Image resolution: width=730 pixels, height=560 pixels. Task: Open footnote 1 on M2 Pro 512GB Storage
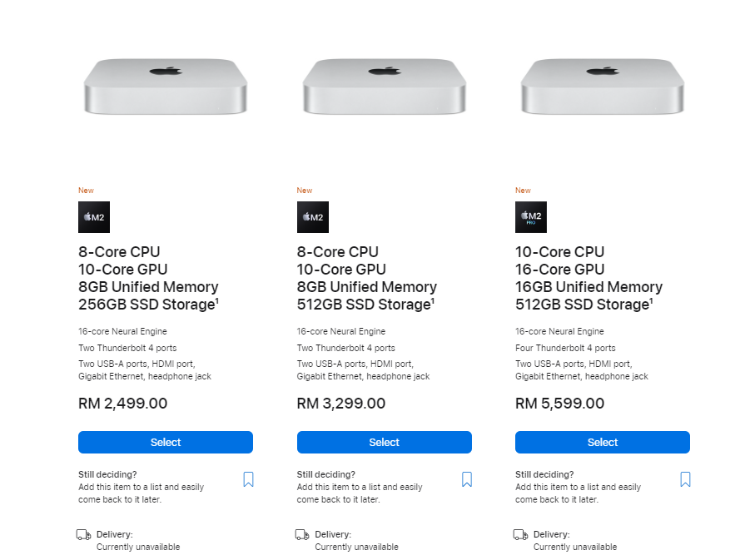click(651, 300)
